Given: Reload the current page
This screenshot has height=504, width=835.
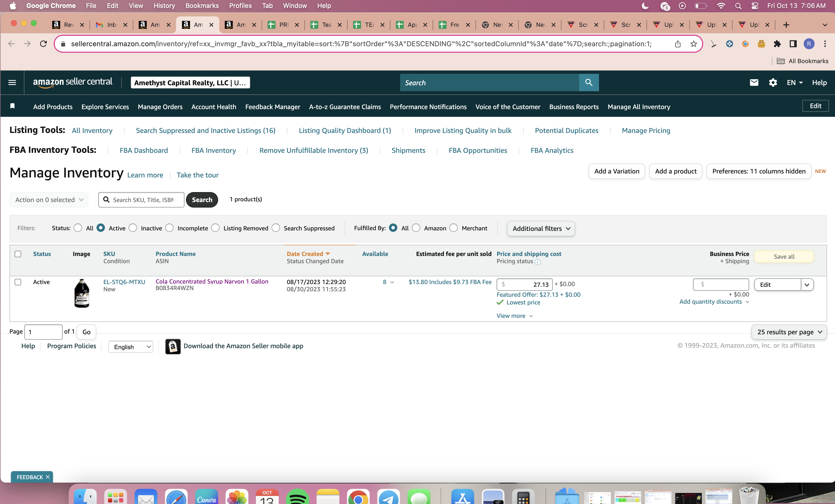Looking at the screenshot, I should pyautogui.click(x=43, y=44).
